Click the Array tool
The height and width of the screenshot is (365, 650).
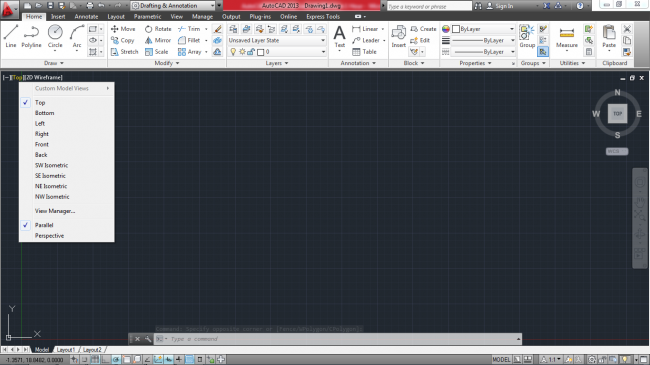pyautogui.click(x=189, y=52)
